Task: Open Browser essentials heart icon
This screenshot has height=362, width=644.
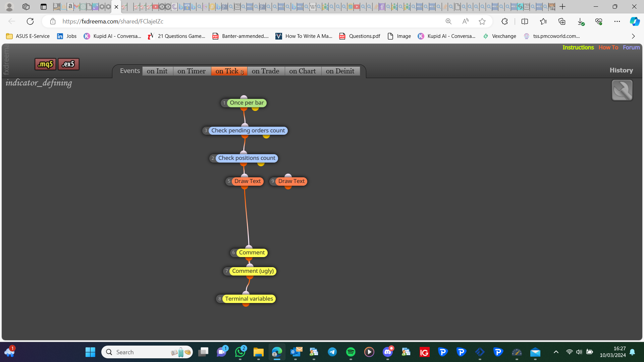Action: click(599, 21)
